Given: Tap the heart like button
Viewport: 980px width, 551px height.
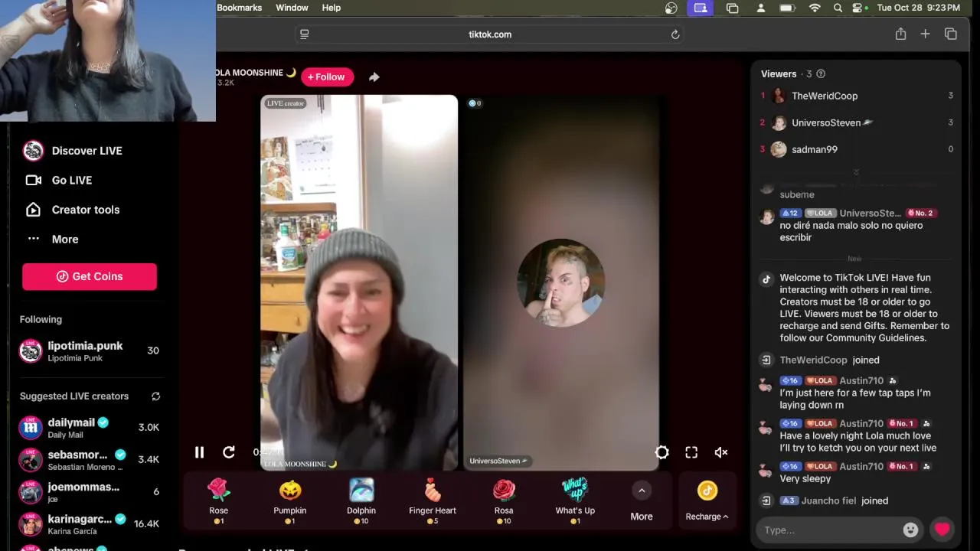Looking at the screenshot, I should coord(942,529).
